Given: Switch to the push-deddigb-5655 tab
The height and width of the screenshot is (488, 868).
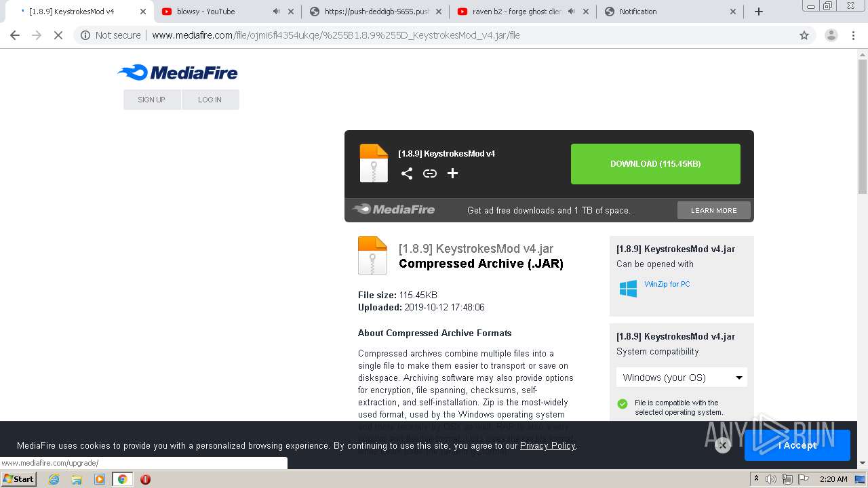Looking at the screenshot, I should (x=375, y=12).
